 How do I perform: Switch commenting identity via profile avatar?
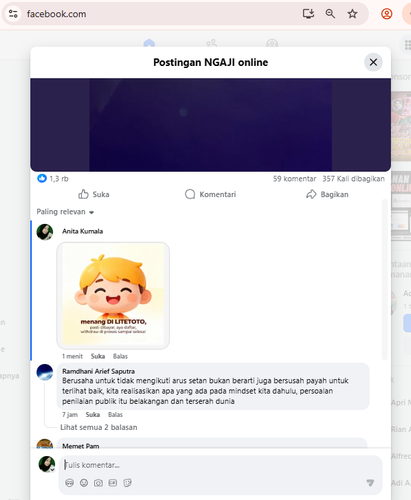(47, 464)
